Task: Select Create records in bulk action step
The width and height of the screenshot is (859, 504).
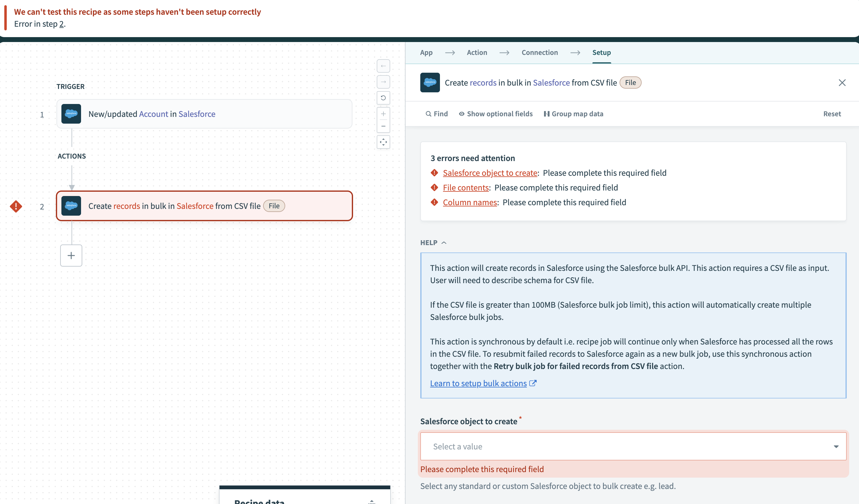Action: pos(204,206)
